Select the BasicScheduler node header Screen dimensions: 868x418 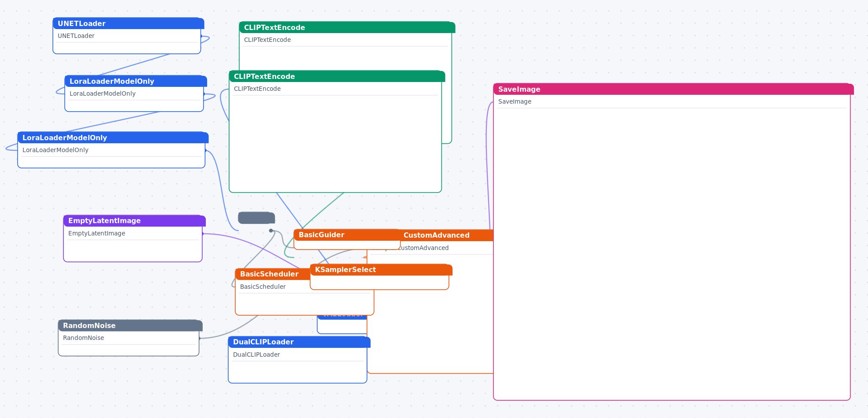click(x=273, y=274)
